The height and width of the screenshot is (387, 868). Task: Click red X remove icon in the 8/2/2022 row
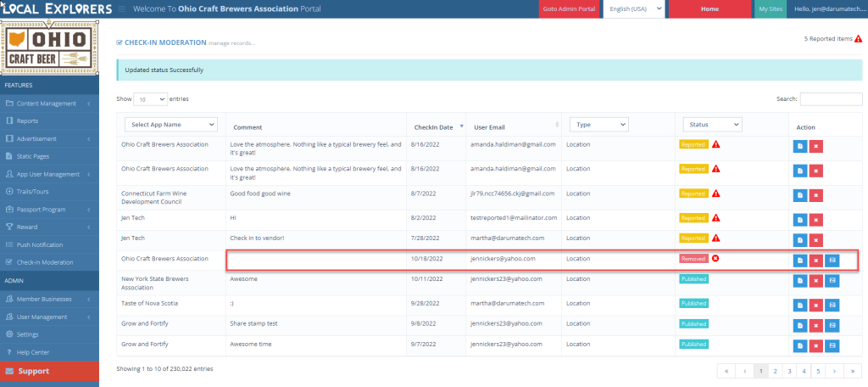click(x=816, y=220)
